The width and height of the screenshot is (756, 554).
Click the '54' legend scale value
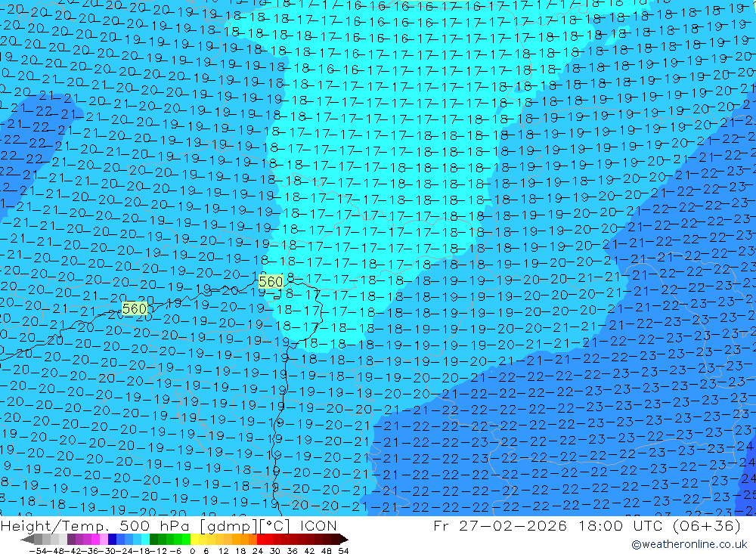tap(343, 551)
